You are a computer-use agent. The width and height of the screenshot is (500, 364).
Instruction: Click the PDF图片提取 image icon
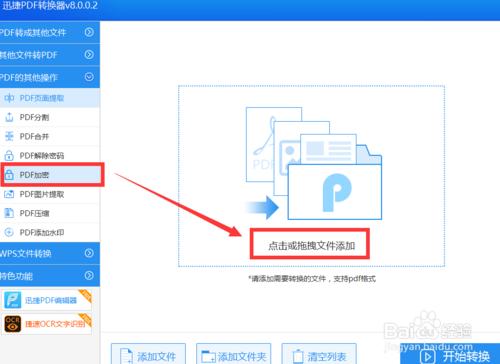[9, 194]
